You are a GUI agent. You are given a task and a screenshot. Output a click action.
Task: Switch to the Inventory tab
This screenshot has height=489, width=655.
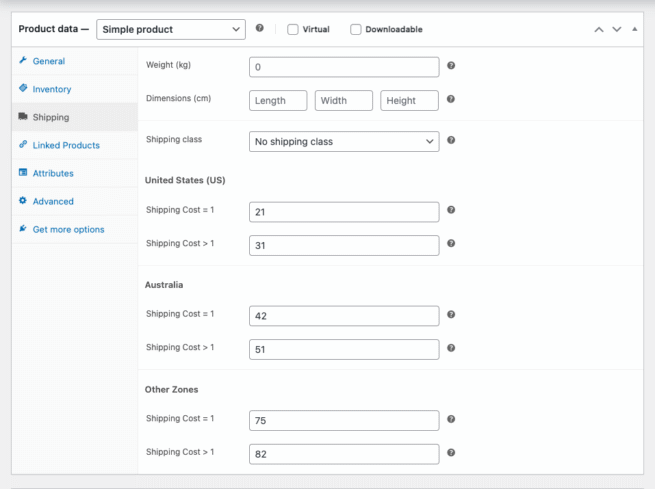(x=52, y=90)
